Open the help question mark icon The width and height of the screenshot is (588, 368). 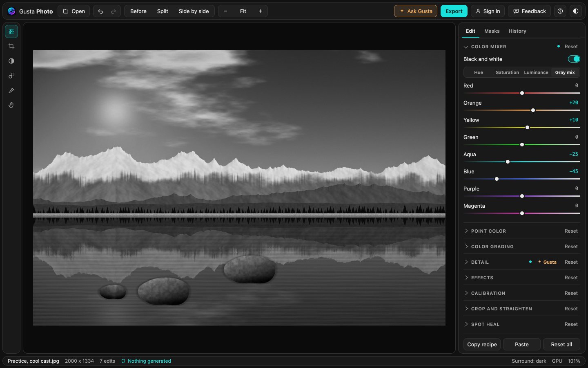click(x=560, y=11)
